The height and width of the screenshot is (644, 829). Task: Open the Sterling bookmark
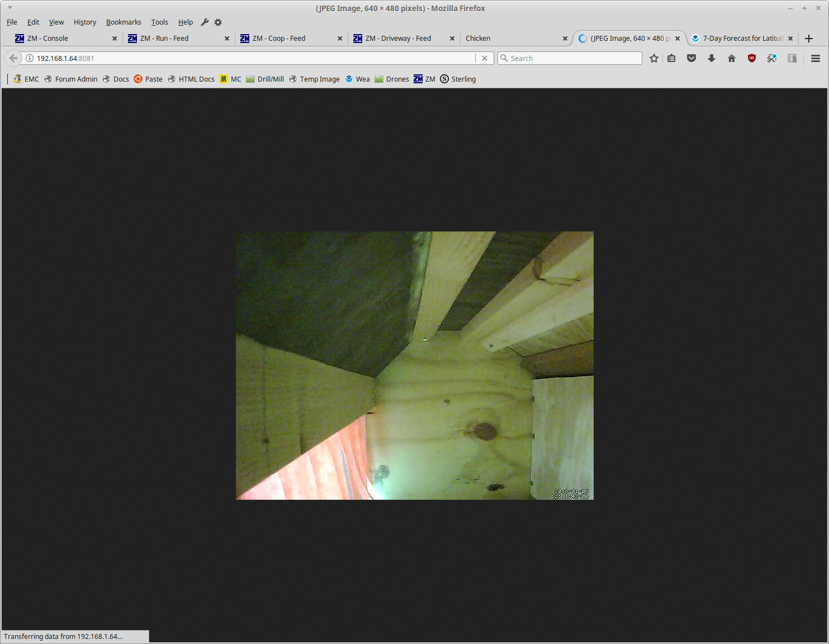click(x=458, y=79)
